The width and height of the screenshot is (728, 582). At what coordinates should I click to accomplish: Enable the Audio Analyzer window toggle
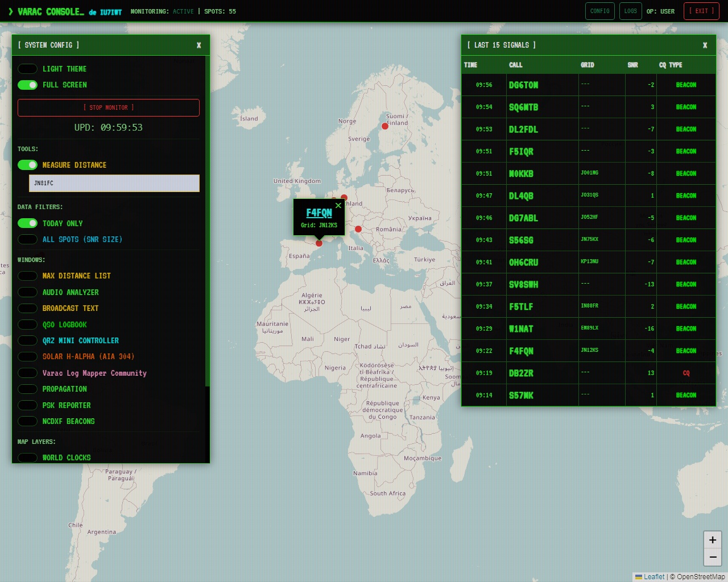pos(27,292)
